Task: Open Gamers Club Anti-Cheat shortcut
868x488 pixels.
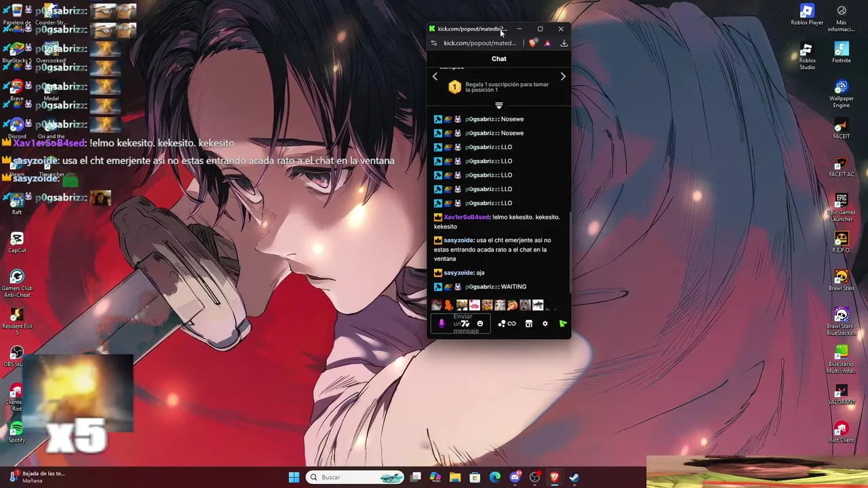Action: pyautogui.click(x=17, y=284)
